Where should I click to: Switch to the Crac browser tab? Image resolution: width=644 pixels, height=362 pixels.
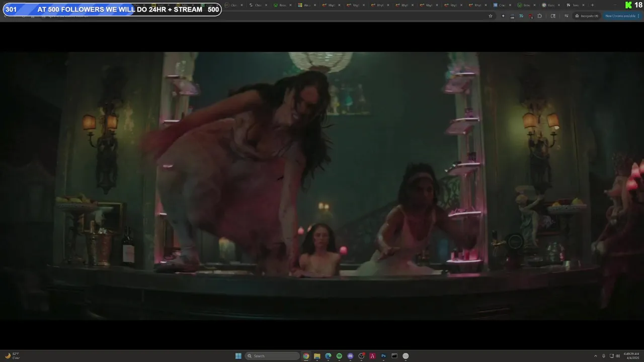pos(502,5)
